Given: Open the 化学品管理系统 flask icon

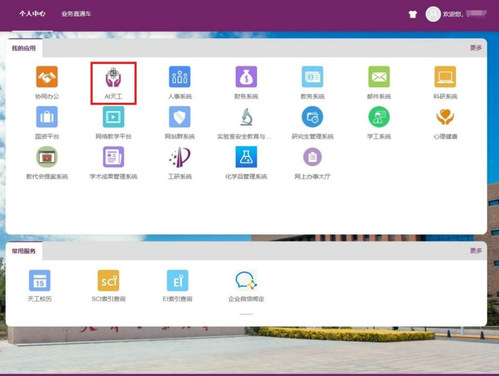Looking at the screenshot, I should 246,157.
